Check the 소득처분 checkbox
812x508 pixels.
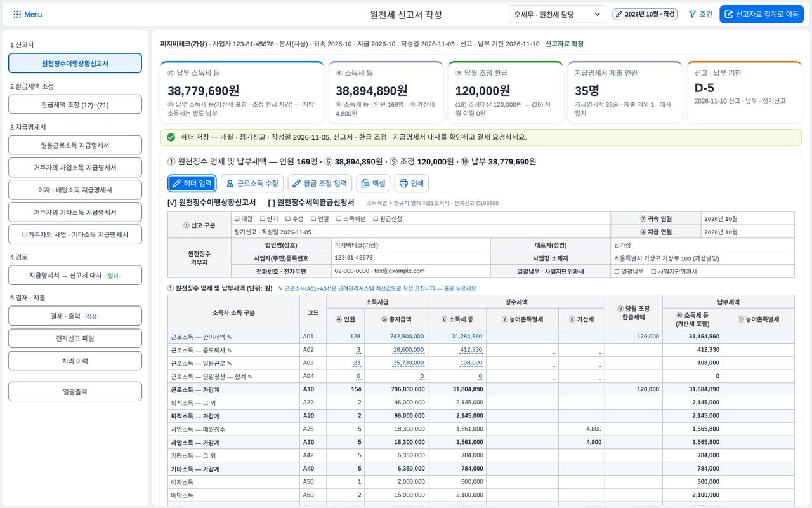coord(339,219)
